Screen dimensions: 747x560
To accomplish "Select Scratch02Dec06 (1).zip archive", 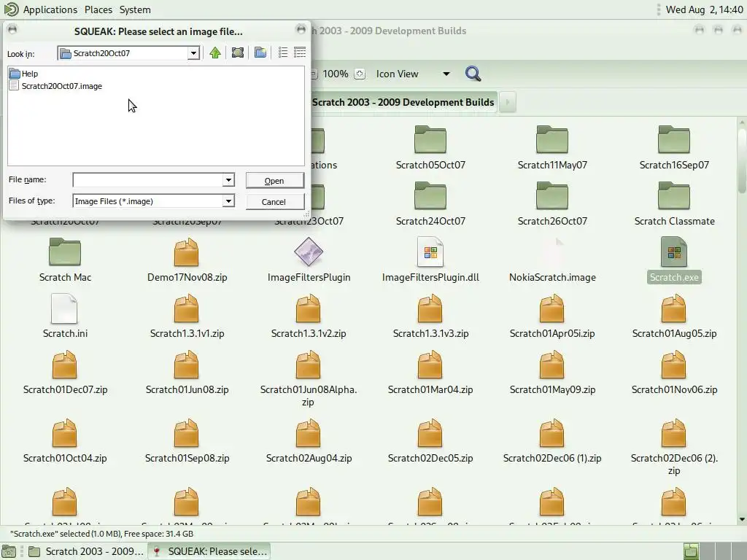I will (x=552, y=441).
